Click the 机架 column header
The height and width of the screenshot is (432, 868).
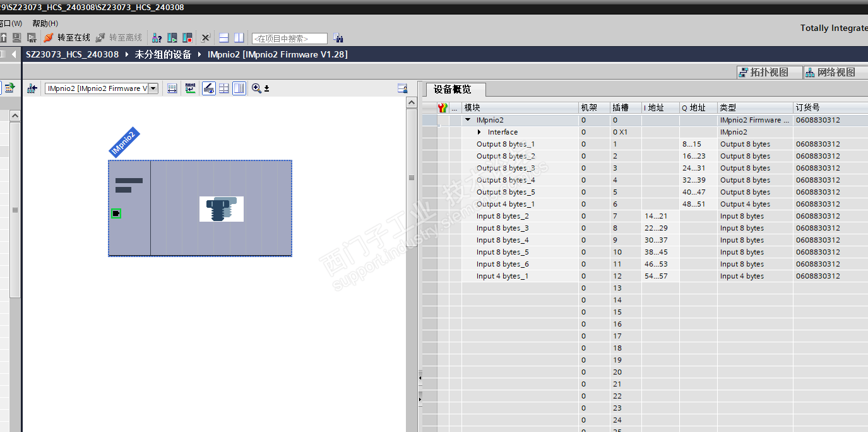click(x=594, y=107)
